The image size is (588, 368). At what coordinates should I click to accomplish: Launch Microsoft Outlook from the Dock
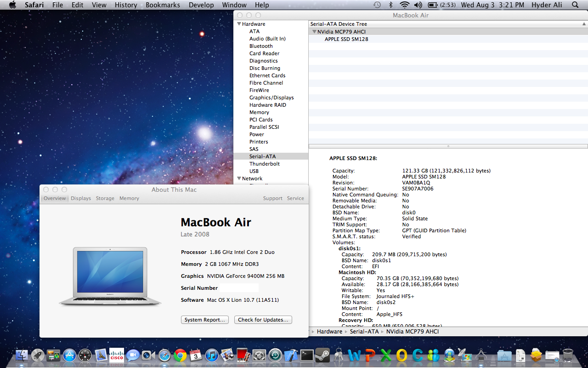[402, 355]
